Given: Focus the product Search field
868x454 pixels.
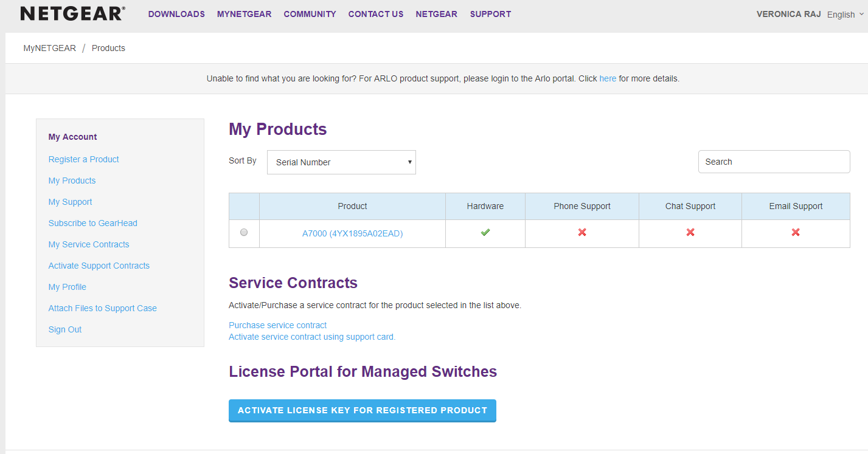Looking at the screenshot, I should (x=774, y=162).
